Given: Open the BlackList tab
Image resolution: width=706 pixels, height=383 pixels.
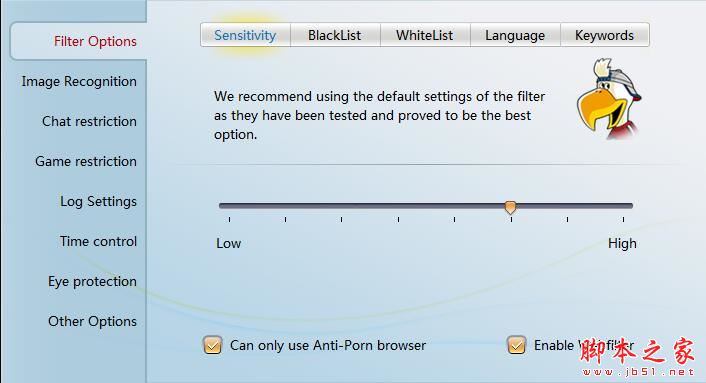Looking at the screenshot, I should [x=335, y=35].
